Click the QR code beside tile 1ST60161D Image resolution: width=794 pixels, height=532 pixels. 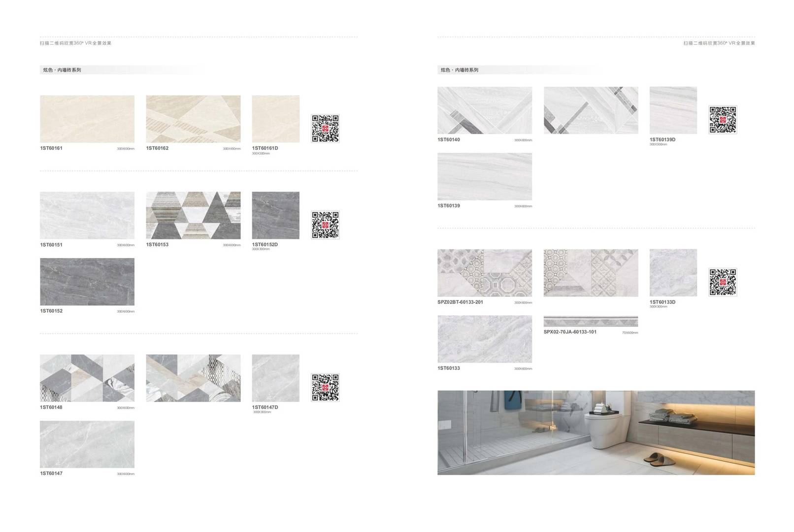point(325,129)
